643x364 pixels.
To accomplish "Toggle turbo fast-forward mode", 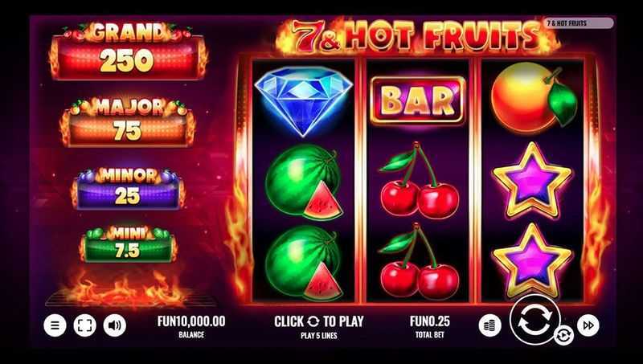I will click(x=588, y=325).
